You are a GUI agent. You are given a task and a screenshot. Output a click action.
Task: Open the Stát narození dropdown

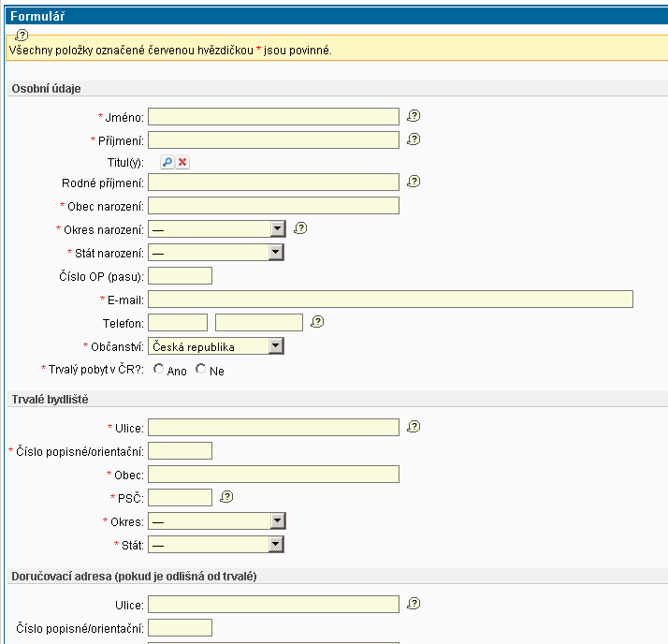coord(276,253)
